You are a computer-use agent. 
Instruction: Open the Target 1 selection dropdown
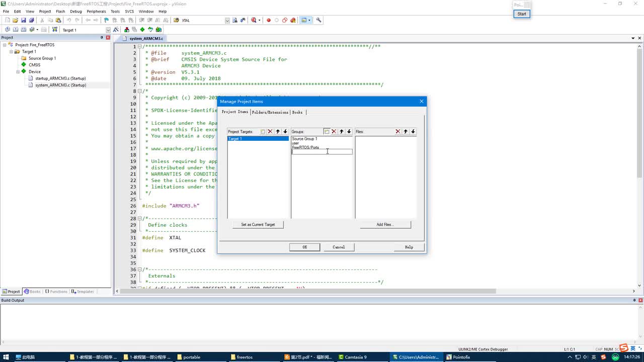point(108,30)
